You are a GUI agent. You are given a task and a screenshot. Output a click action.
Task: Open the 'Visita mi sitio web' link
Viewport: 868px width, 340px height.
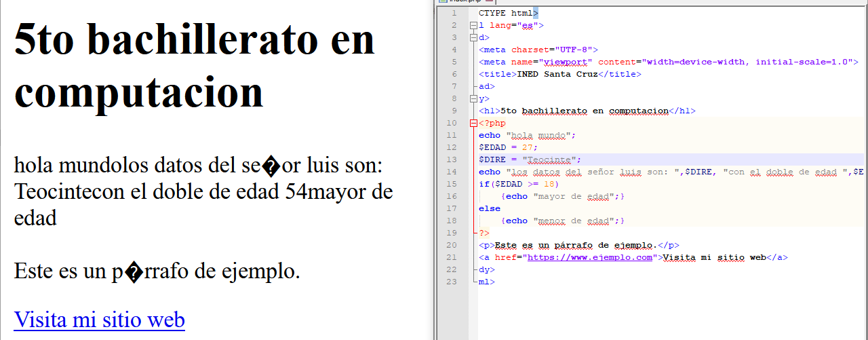pos(99,319)
